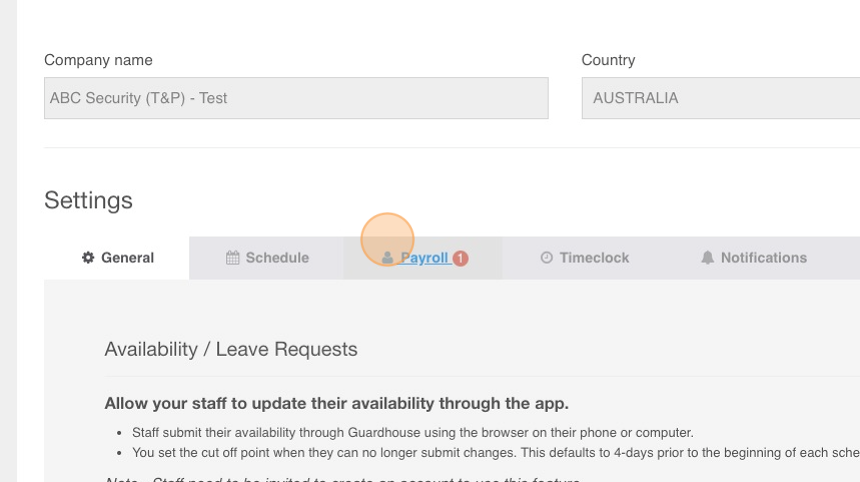Click the 'Country' field label
860x482 pixels.
click(x=608, y=60)
